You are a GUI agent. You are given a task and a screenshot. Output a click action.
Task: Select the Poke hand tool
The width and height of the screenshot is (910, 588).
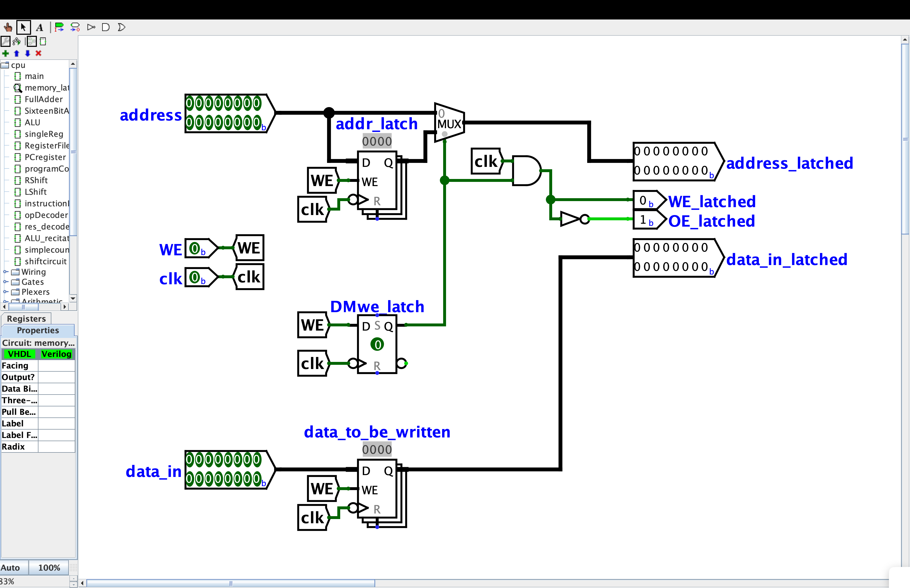coord(8,27)
